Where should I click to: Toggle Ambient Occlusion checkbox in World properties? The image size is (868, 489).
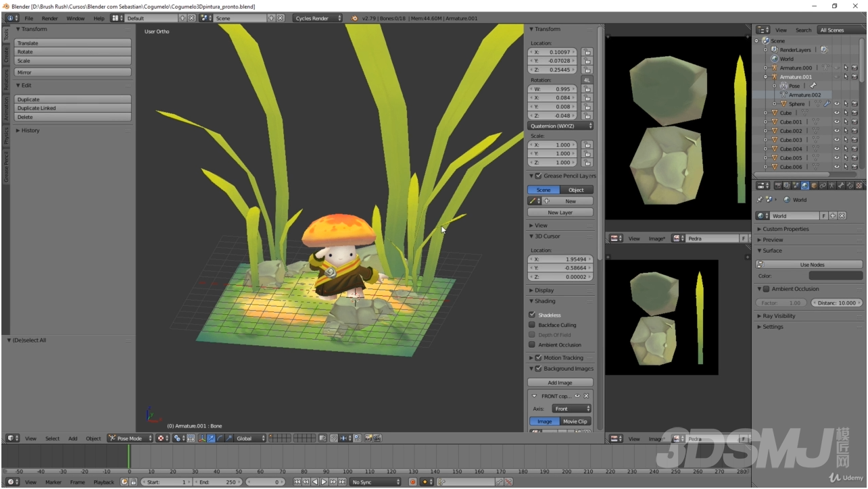[x=767, y=289]
